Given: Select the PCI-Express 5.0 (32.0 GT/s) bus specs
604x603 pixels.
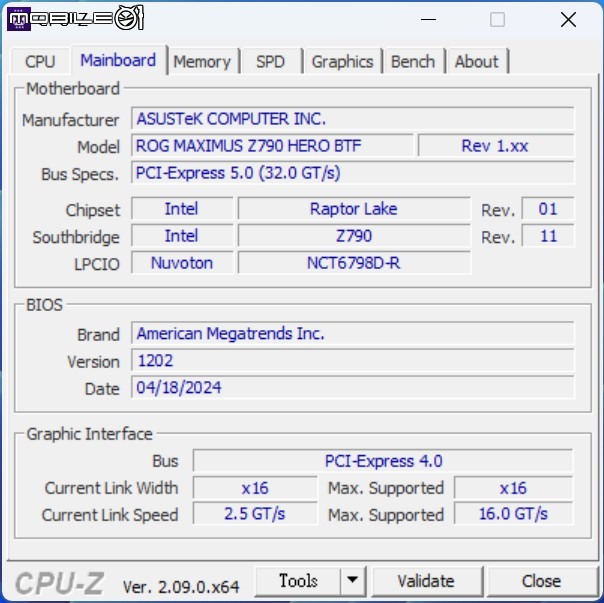Looking at the screenshot, I should tap(352, 173).
